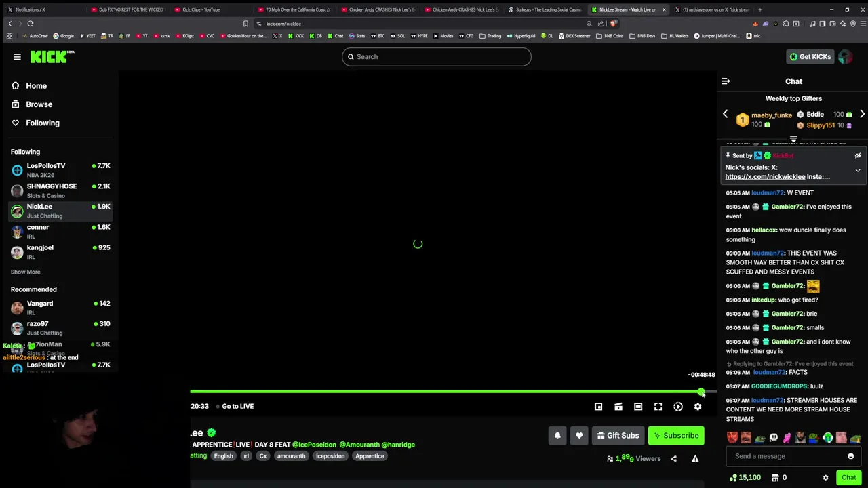Click the Apprentice tag
The height and width of the screenshot is (488, 868).
point(370,456)
